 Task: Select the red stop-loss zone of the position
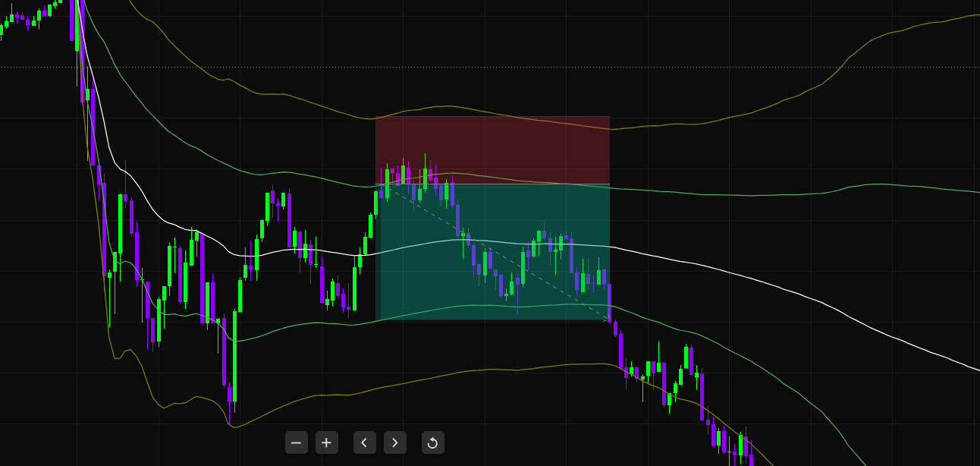[492, 150]
